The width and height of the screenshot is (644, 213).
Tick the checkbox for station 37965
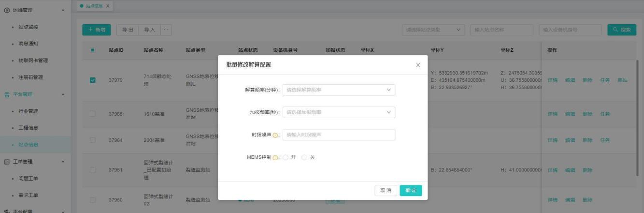(x=93, y=114)
